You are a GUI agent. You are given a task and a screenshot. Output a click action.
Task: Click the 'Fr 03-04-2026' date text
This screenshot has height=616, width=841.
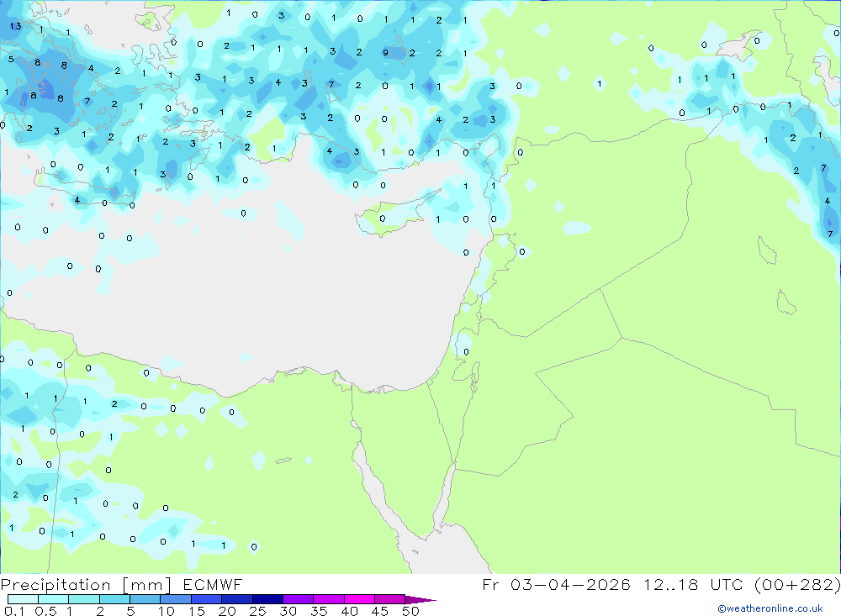pyautogui.click(x=556, y=584)
